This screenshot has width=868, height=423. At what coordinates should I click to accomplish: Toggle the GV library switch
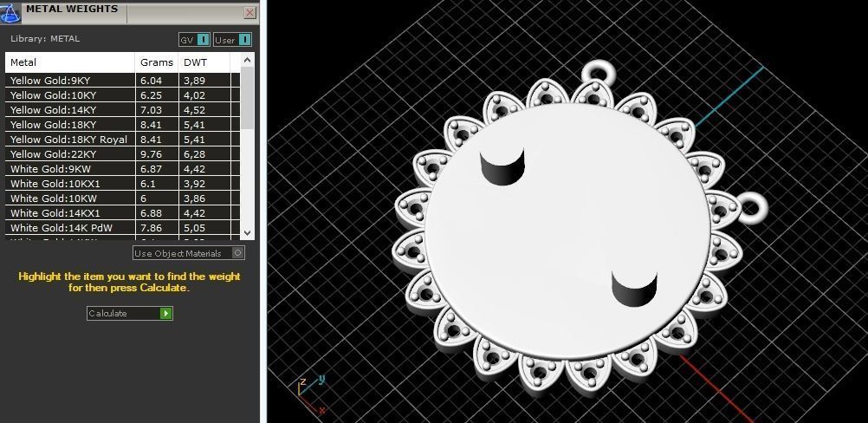(x=194, y=40)
